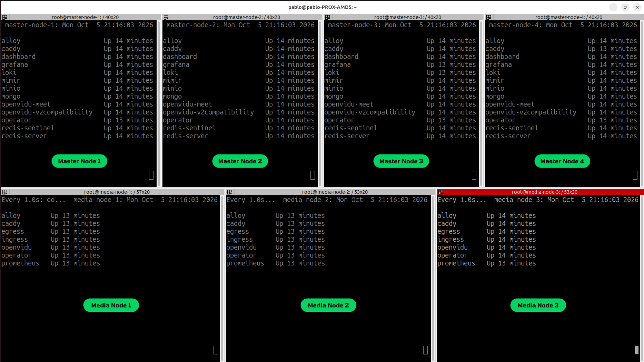Click 'openvidu-v2compatibility' in master-node-1 pane
The height and width of the screenshot is (362, 644).
coord(47,112)
